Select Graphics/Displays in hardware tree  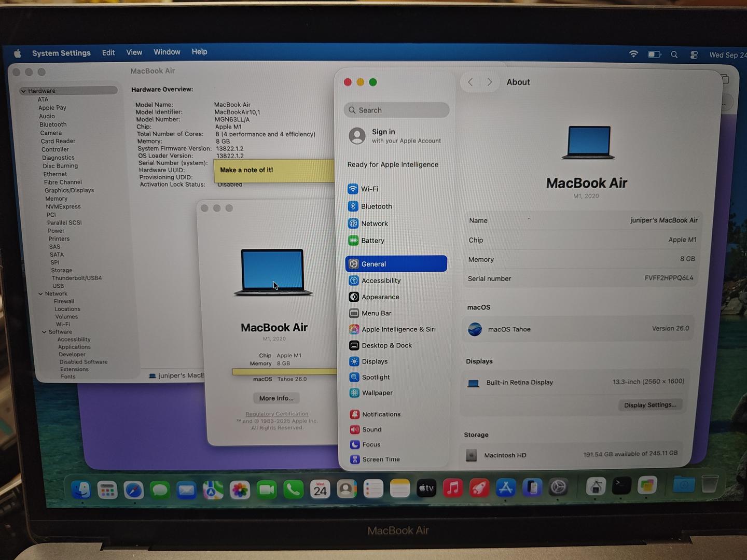pos(69,190)
